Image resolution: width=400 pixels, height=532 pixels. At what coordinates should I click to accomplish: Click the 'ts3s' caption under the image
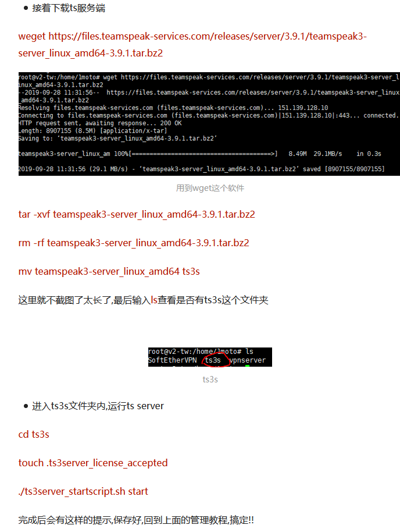(x=210, y=380)
